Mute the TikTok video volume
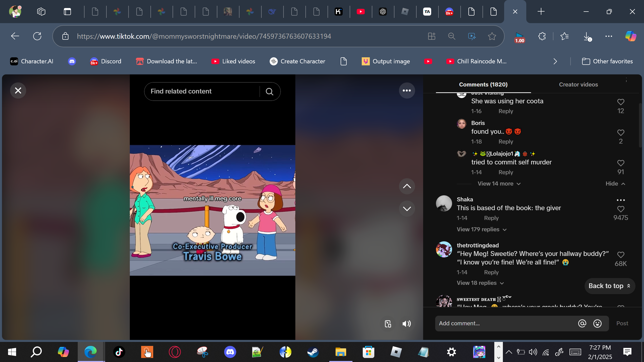The image size is (644, 362). [407, 324]
